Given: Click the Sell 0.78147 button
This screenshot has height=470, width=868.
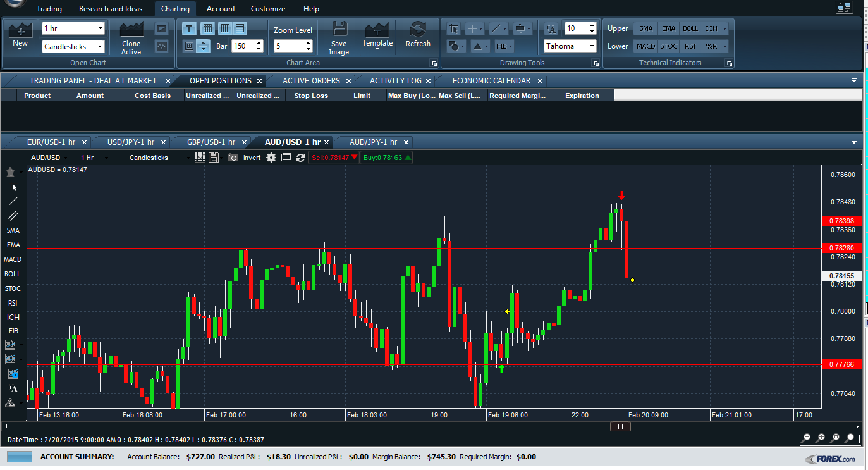Looking at the screenshot, I should pyautogui.click(x=334, y=158).
